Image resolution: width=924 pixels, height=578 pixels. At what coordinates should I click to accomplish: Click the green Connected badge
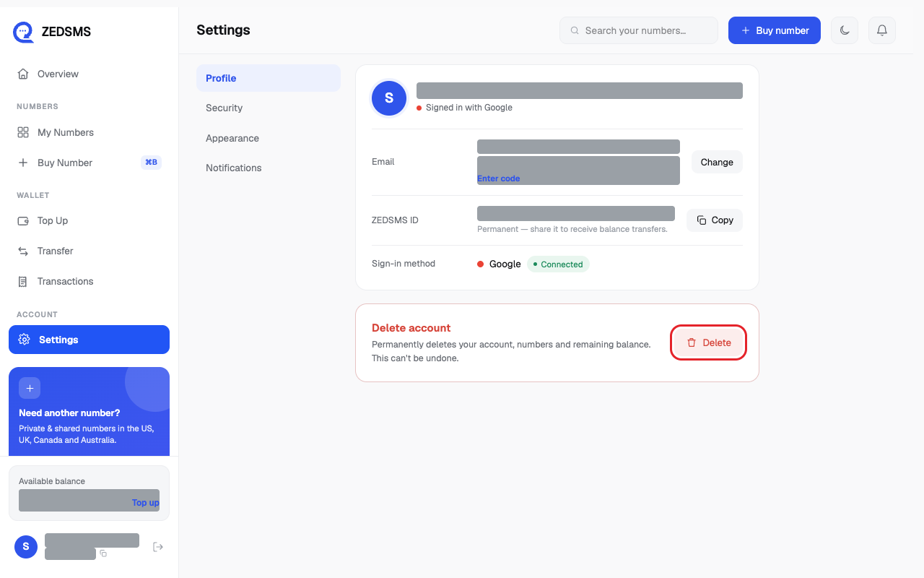(558, 264)
